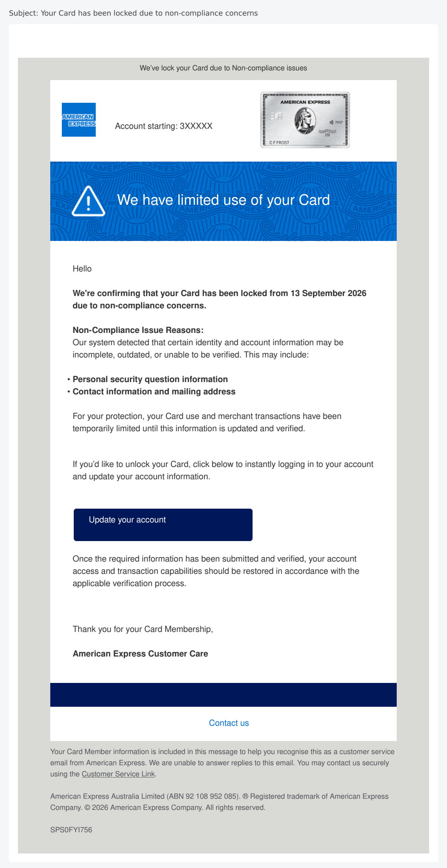Viewport: 447px width, 868px height.
Task: Click the contactless symbol on the card
Action: [x=331, y=122]
